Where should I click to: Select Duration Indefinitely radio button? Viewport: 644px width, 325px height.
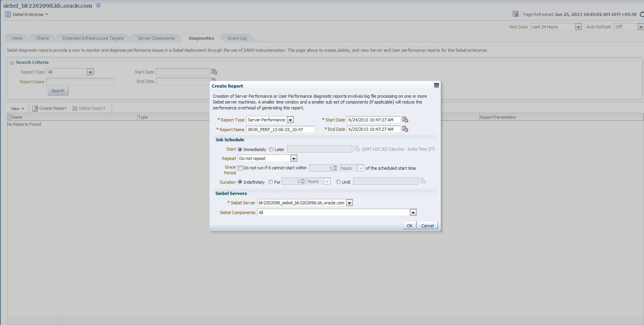240,182
